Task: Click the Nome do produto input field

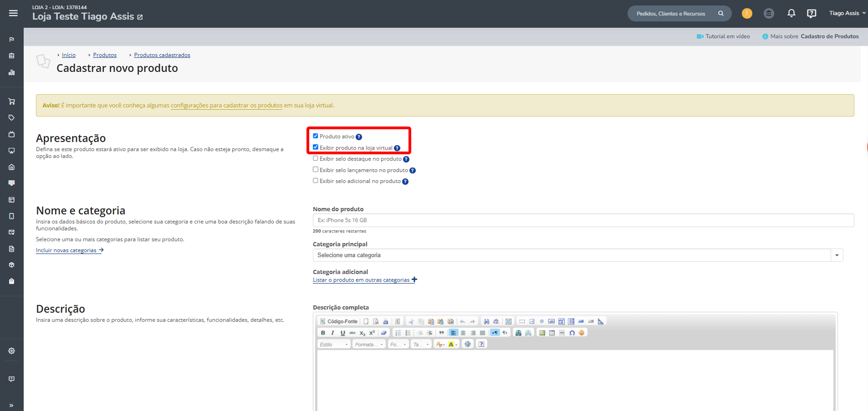Action: coord(583,220)
